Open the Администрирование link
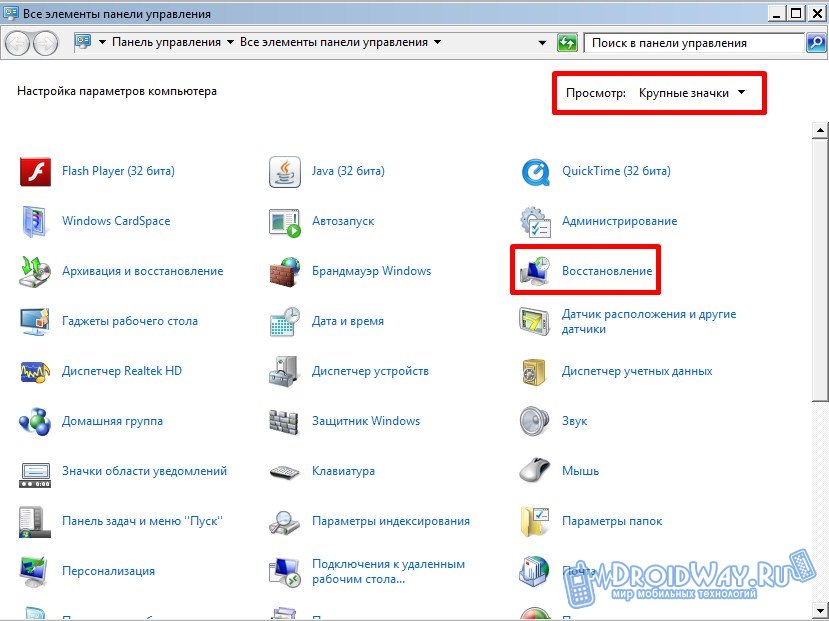829x621 pixels. 619,221
